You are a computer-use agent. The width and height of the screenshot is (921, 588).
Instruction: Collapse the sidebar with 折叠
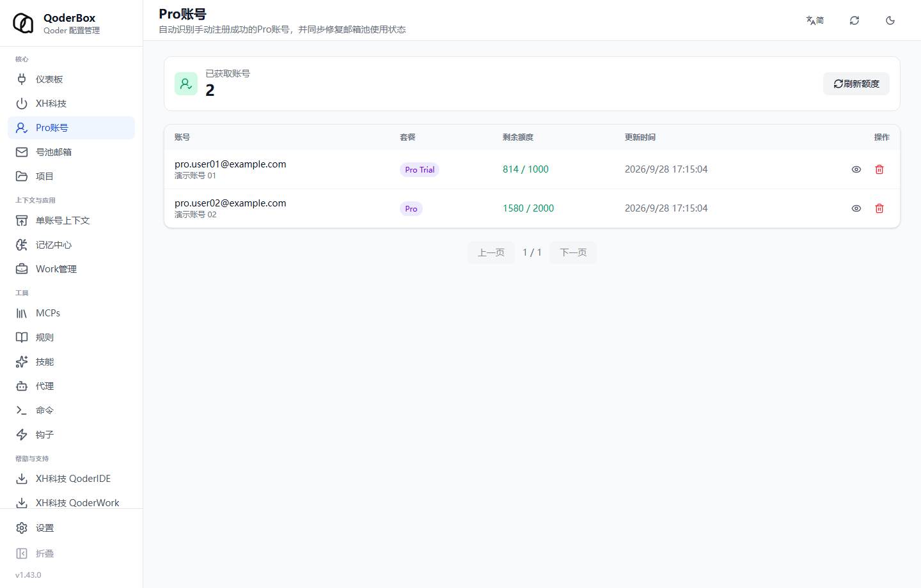click(71, 553)
